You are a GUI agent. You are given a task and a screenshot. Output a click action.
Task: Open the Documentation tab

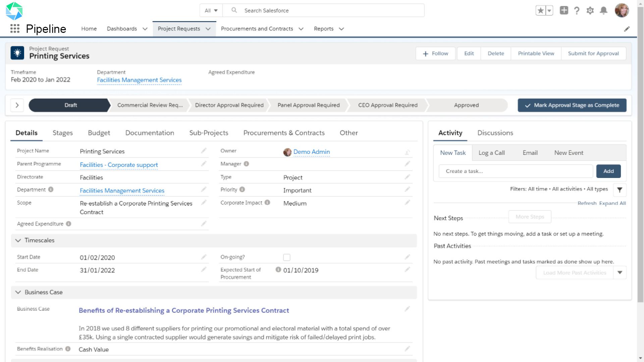(x=150, y=133)
